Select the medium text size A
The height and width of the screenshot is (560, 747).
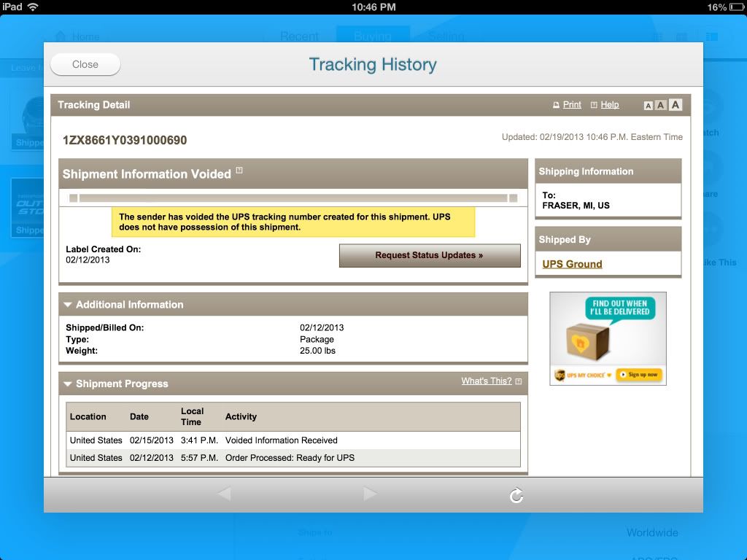[660, 105]
